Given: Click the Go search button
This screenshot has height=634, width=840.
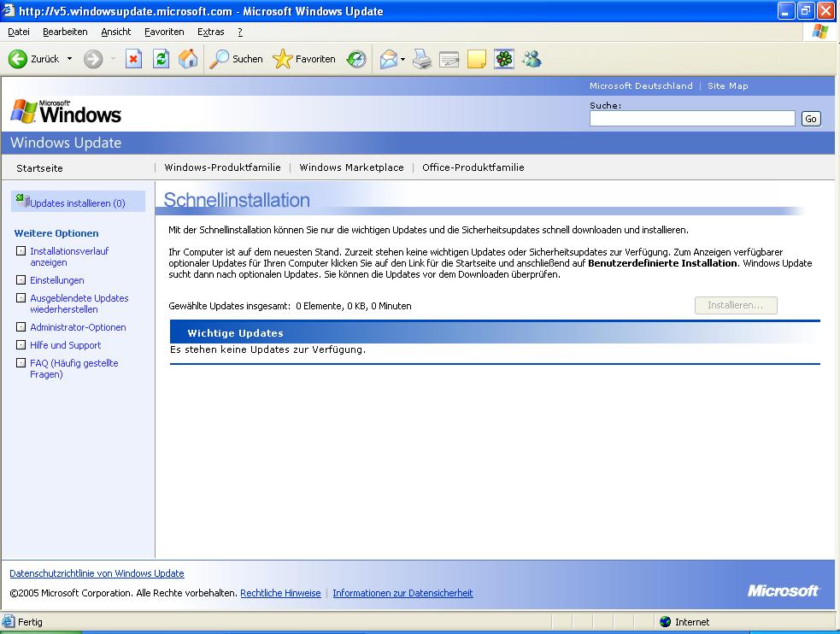Looking at the screenshot, I should click(x=811, y=118).
